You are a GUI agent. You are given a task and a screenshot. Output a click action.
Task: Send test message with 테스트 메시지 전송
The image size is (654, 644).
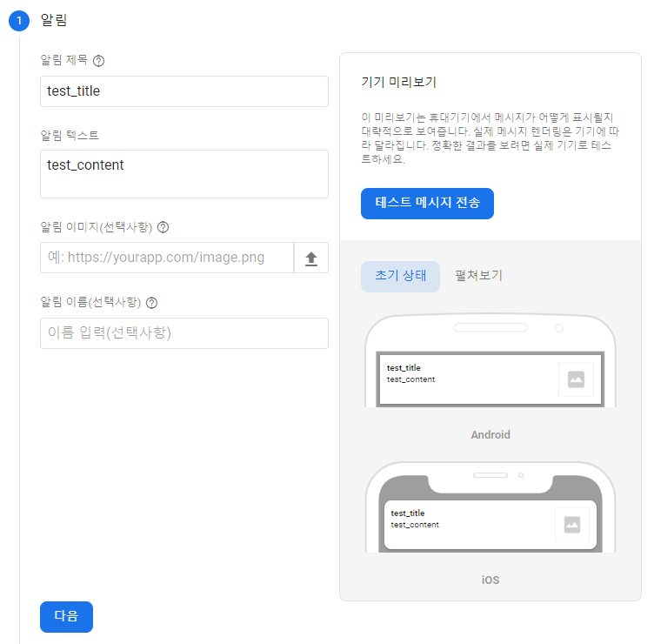tap(427, 204)
